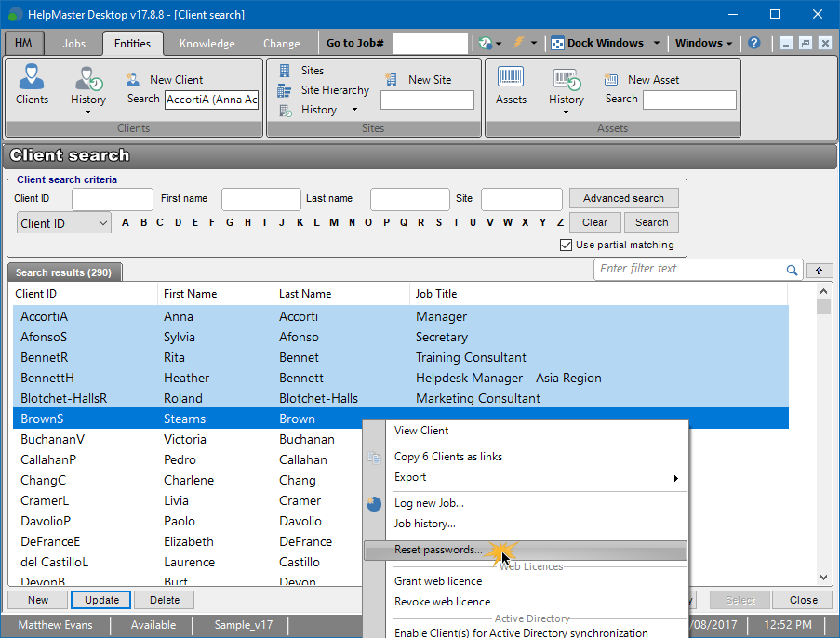Image resolution: width=840 pixels, height=638 pixels.
Task: Toggle Use partial matching checkbox
Action: coord(566,245)
